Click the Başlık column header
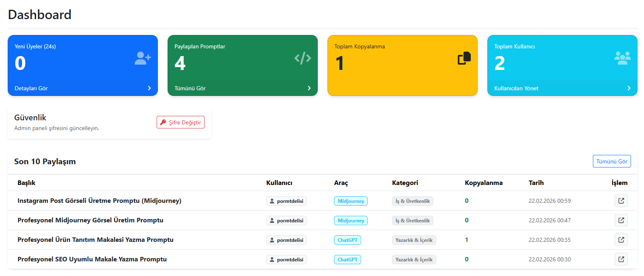The image size is (644, 276). (26, 183)
